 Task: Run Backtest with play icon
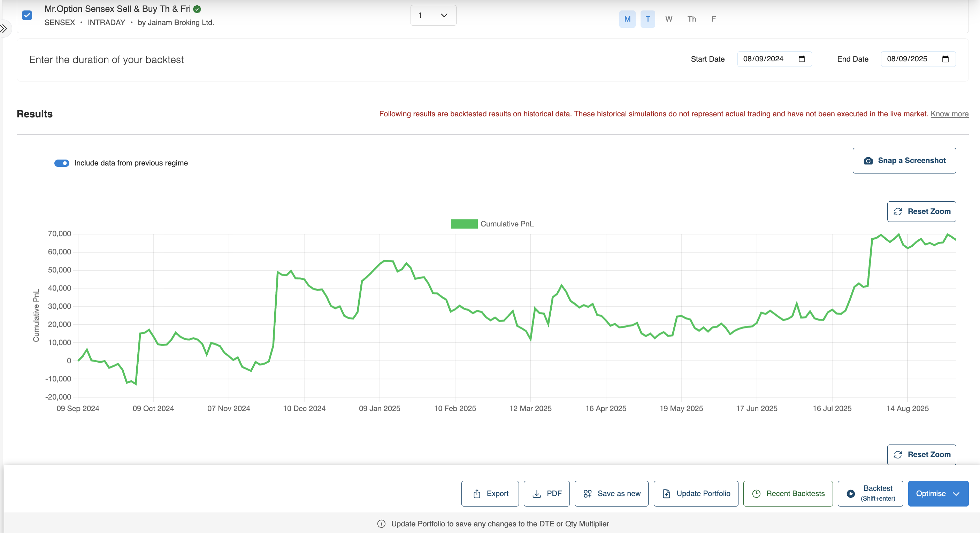click(x=851, y=494)
